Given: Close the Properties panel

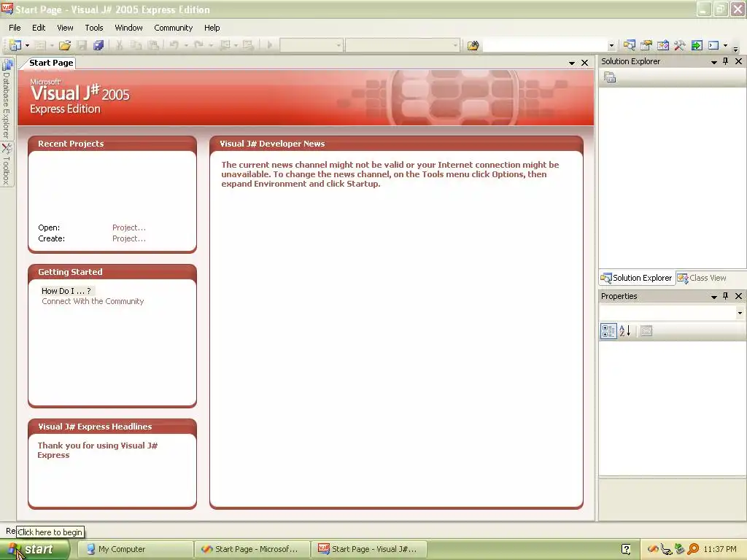Looking at the screenshot, I should (x=738, y=296).
